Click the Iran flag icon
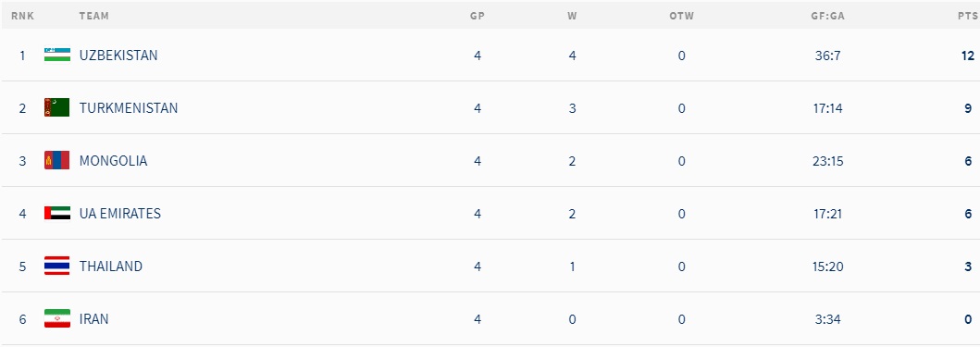980x347 pixels. point(56,319)
